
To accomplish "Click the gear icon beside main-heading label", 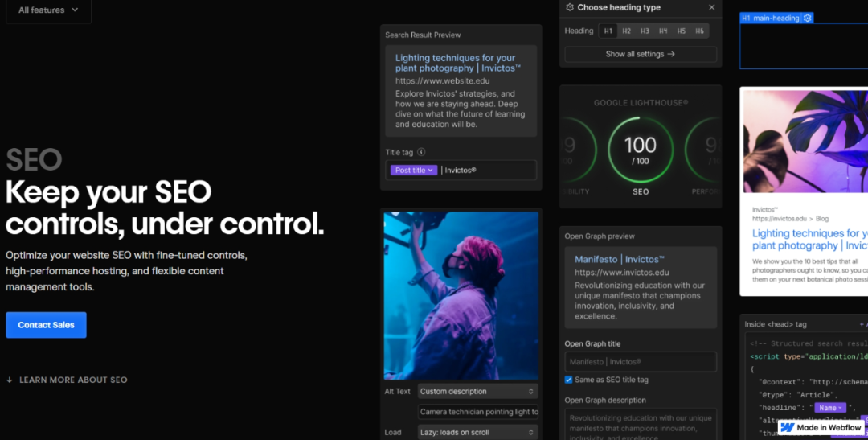I will [808, 18].
